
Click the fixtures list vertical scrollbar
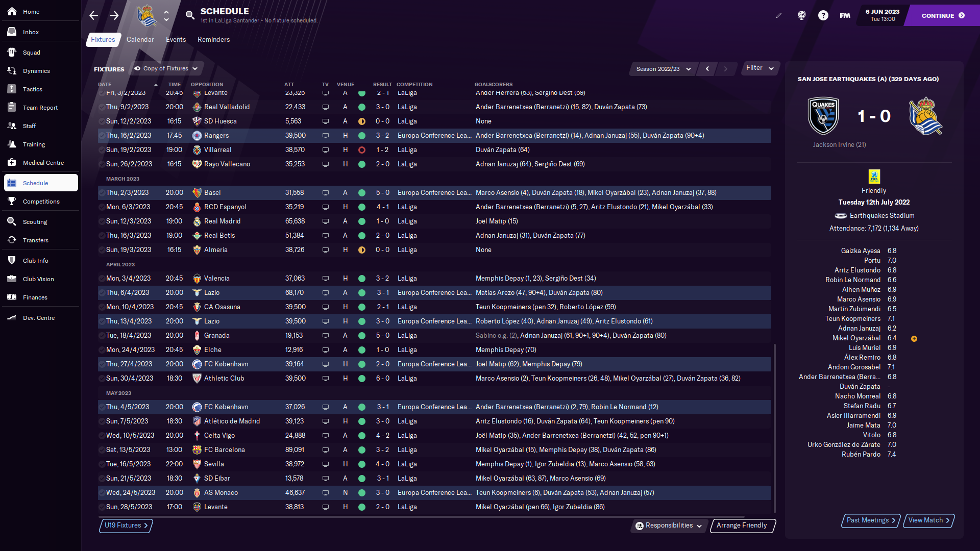click(x=774, y=429)
